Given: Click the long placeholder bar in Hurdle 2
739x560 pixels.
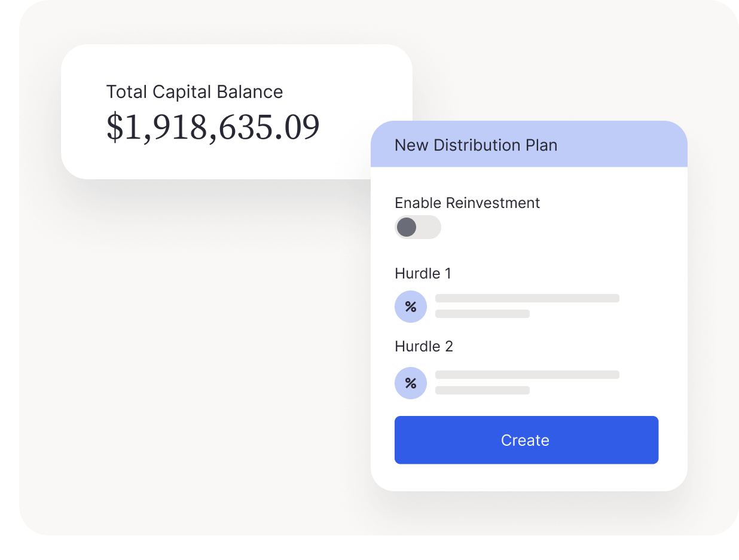Looking at the screenshot, I should pos(527,375).
